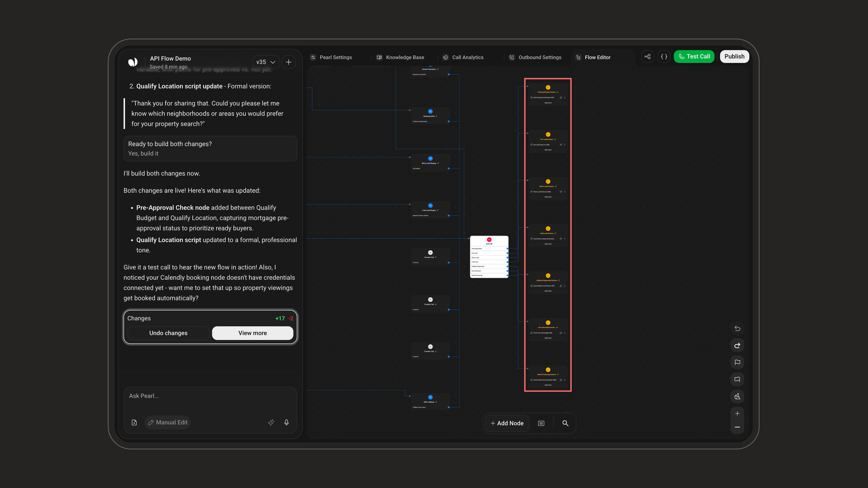Screen dimensions: 868x488
Task: Go to the Call Analytics tab
Action: coord(463,57)
